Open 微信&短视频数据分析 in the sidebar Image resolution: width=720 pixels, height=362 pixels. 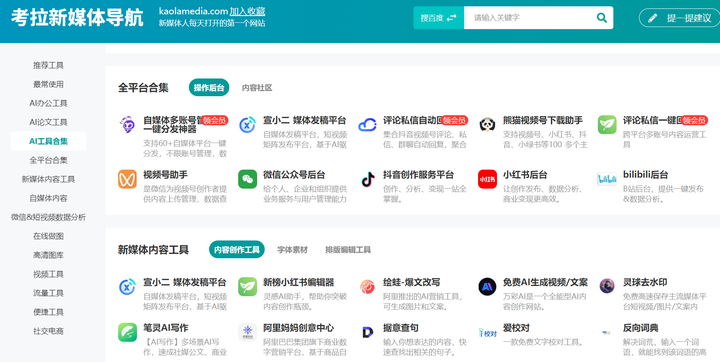click(x=48, y=217)
